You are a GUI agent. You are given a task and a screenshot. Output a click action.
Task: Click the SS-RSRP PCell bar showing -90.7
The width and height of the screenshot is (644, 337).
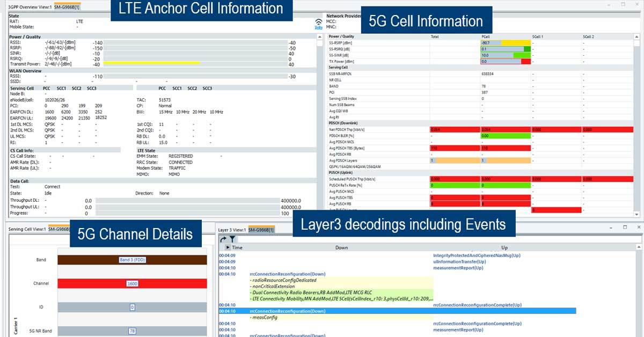506,42
